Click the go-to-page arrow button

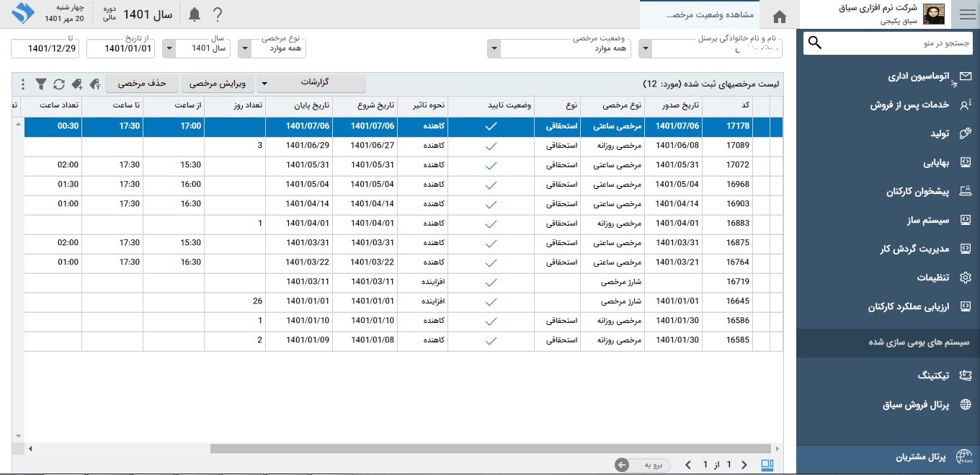click(622, 465)
